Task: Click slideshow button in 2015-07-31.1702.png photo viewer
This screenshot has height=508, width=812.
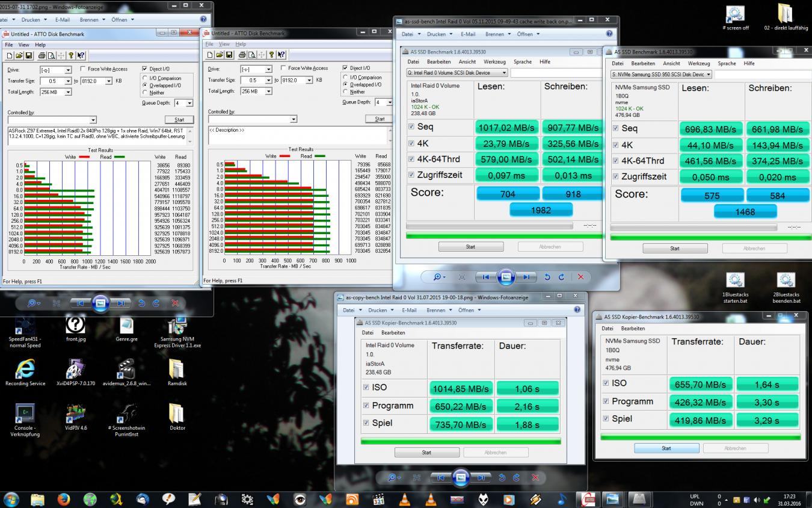Action: pyautogui.click(x=100, y=303)
